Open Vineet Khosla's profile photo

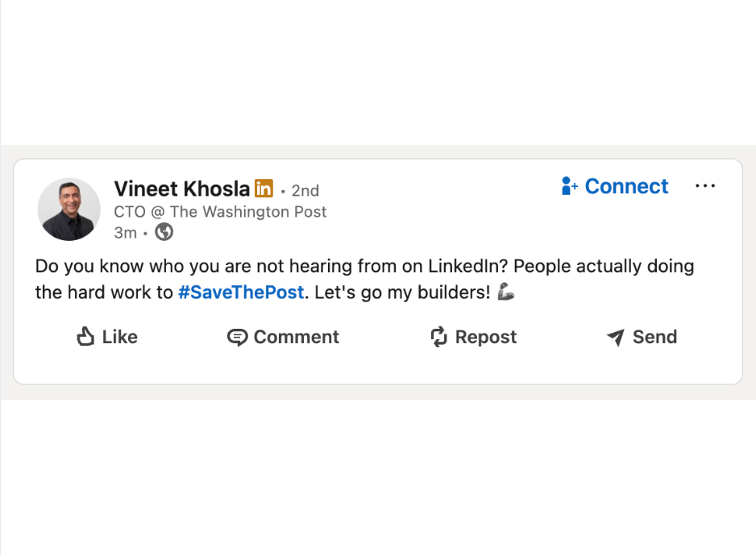point(69,210)
